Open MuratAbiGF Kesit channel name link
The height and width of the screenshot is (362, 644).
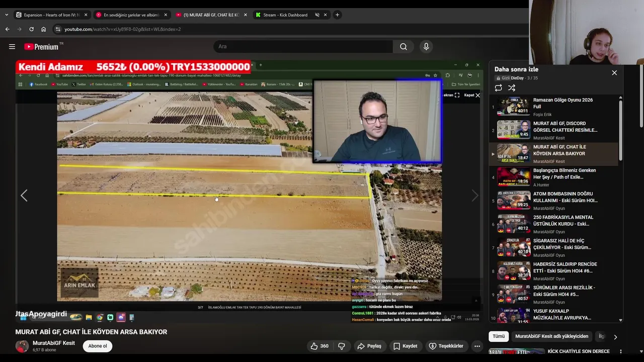tap(53, 343)
